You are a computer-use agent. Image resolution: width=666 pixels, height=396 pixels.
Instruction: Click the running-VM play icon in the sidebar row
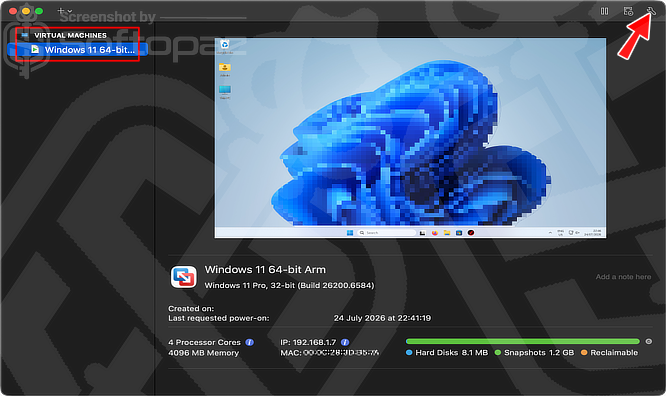(x=35, y=49)
